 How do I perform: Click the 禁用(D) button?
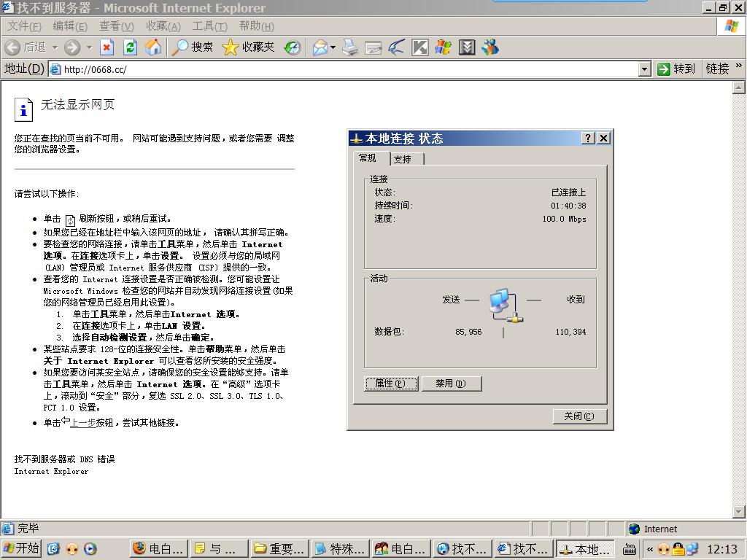coord(449,384)
